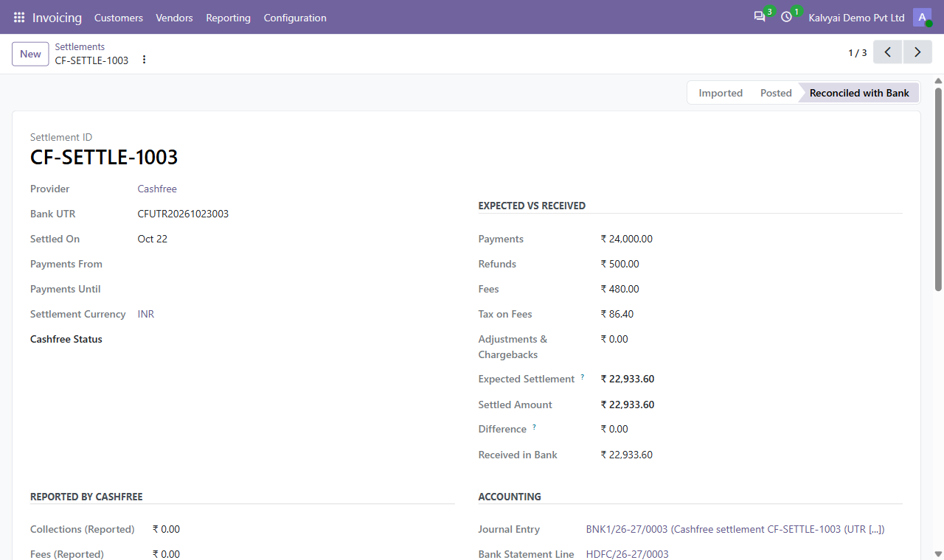Open the Customers menu
Screen dimensions: 944x560
tap(119, 18)
